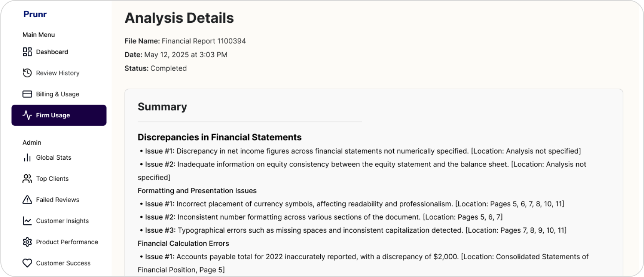Click the Failed Reviews warning triangle icon
This screenshot has width=644, height=277.
(x=27, y=200)
